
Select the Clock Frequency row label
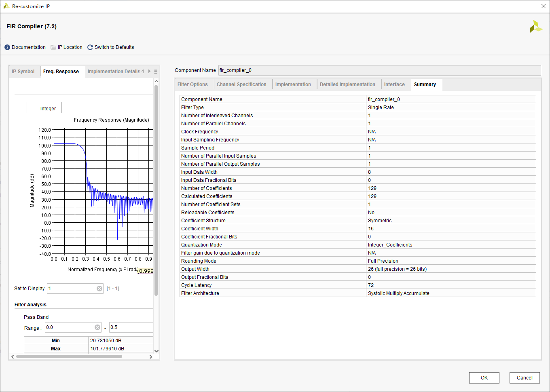point(199,132)
